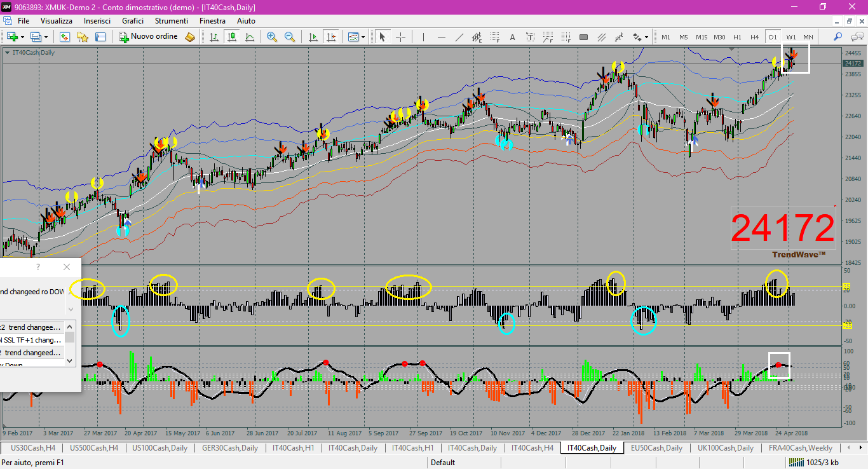Close the alert dialog with X
This screenshot has height=469, width=868.
coord(67,267)
